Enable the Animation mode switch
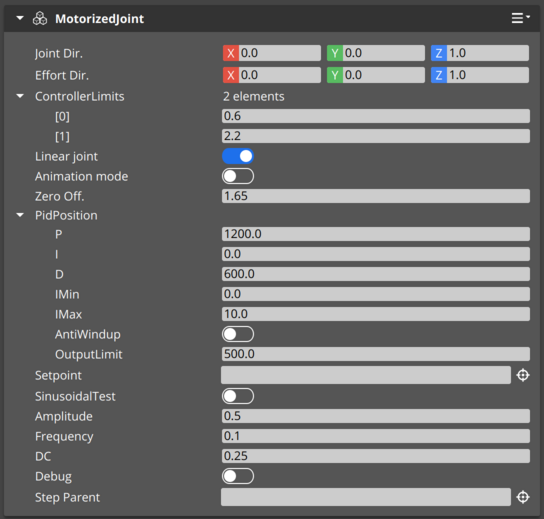The image size is (544, 519). pos(238,176)
